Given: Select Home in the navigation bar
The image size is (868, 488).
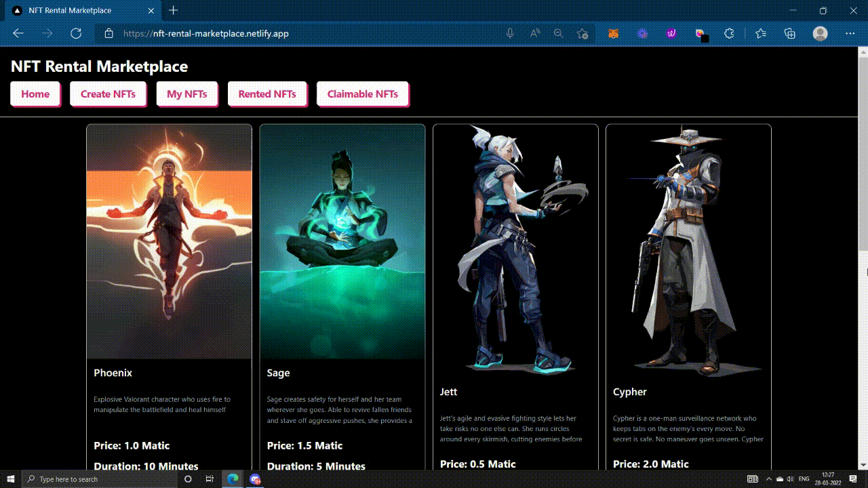Looking at the screenshot, I should coord(35,94).
